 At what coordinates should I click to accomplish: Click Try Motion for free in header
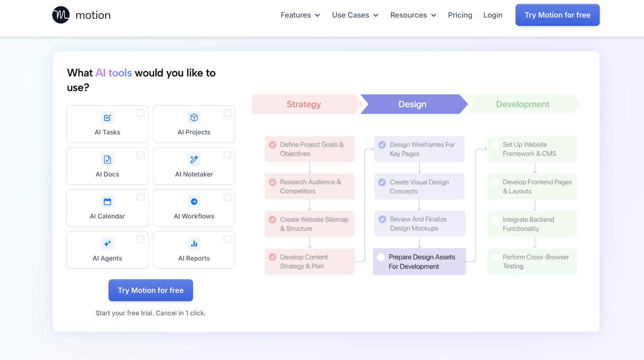coord(557,15)
